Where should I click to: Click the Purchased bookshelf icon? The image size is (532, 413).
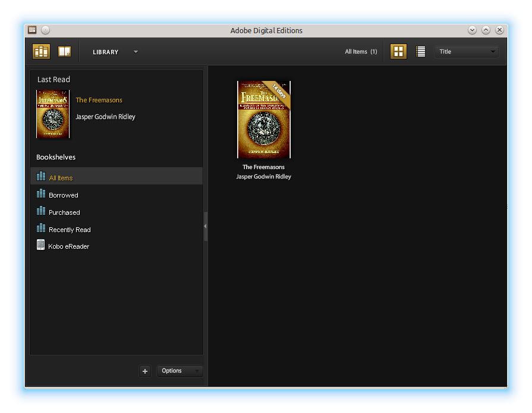(41, 211)
